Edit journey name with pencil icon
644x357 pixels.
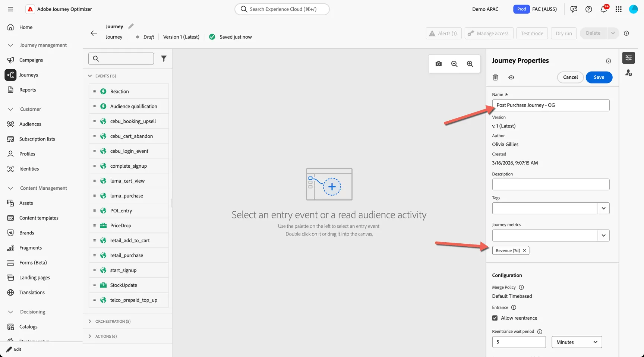[131, 26]
